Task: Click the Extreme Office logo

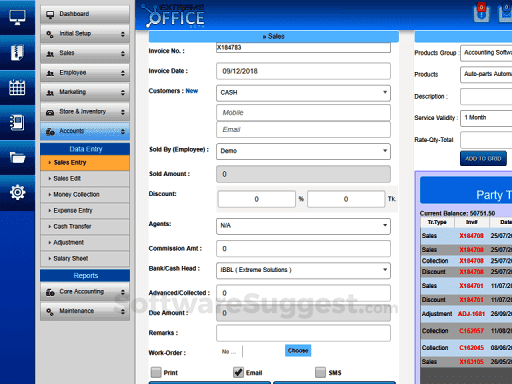Action: click(x=173, y=16)
